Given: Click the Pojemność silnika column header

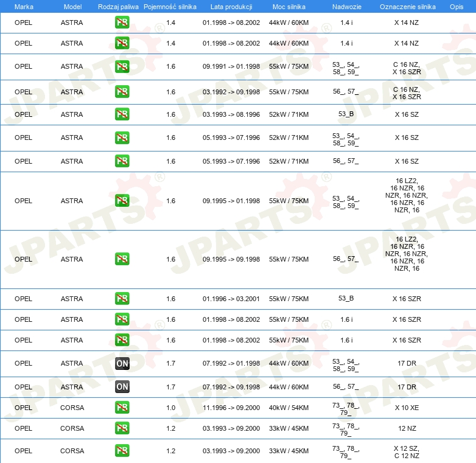Looking at the screenshot, I should (x=170, y=7).
